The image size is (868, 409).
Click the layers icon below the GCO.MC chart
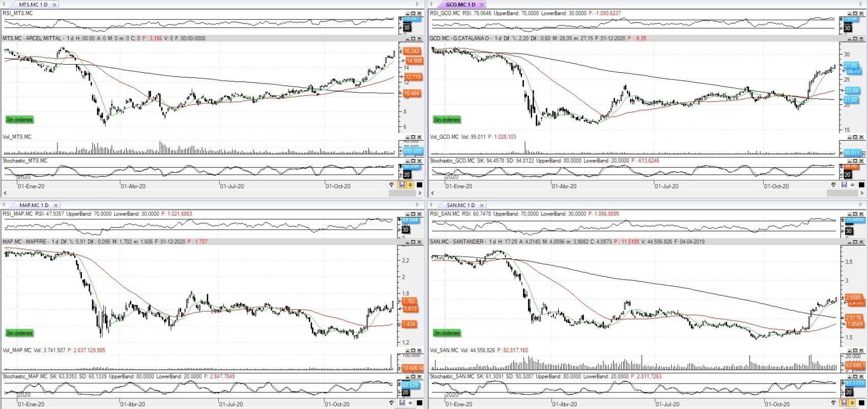833,185
